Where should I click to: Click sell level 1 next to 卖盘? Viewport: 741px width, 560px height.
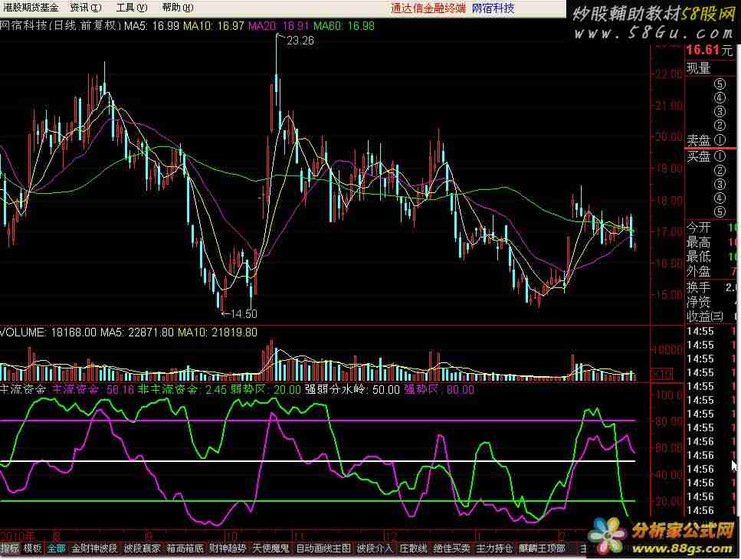[x=720, y=140]
